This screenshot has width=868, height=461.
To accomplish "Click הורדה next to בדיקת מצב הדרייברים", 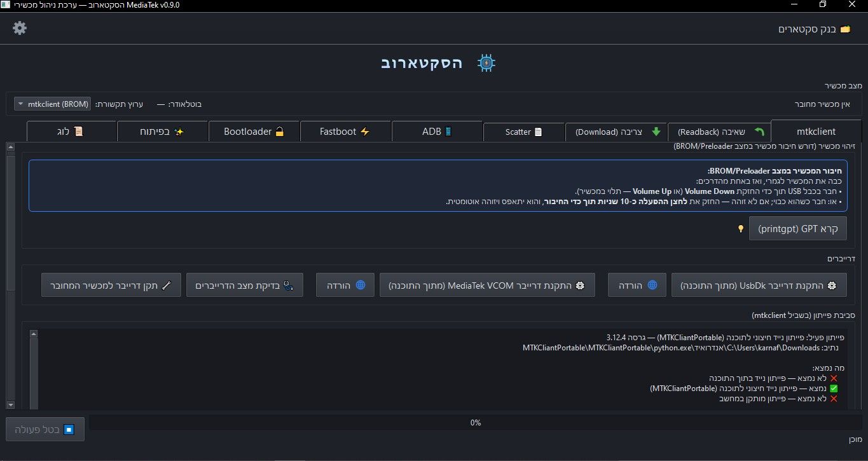I will click(345, 286).
